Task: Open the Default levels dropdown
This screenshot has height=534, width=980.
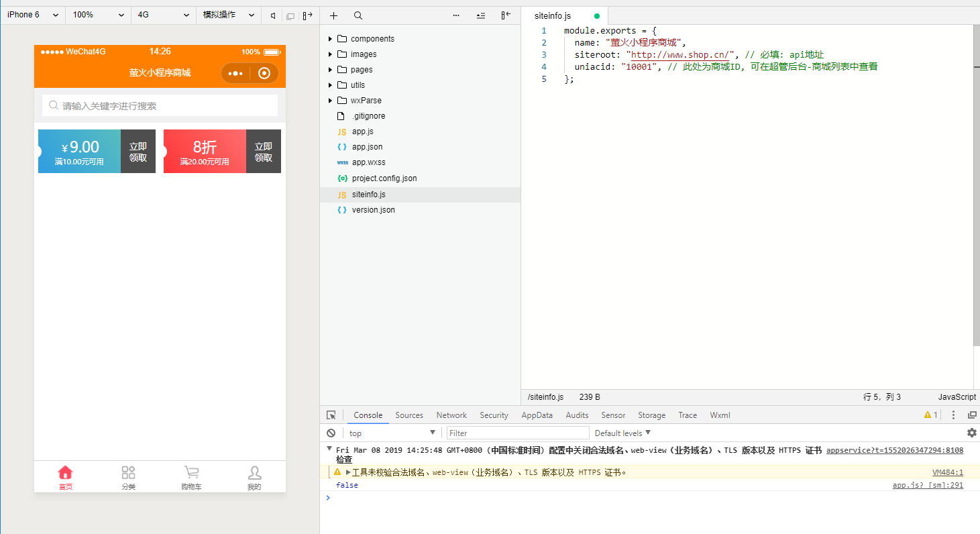Action: point(622,433)
